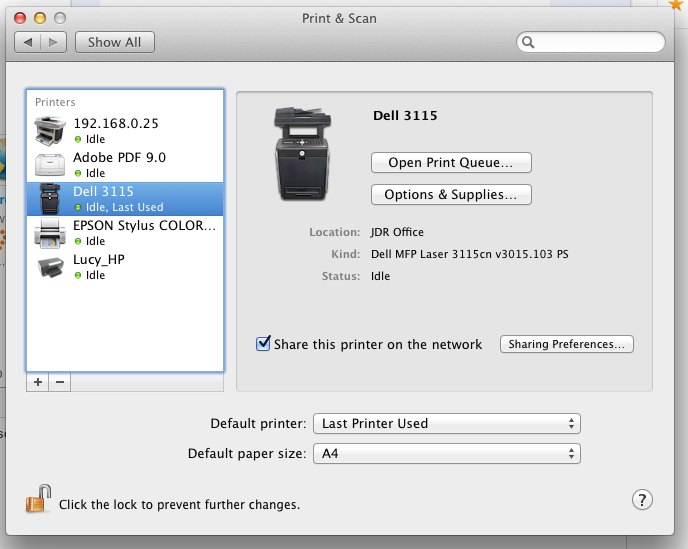
Task: Click the magnifying glass search icon
Action: [x=528, y=42]
